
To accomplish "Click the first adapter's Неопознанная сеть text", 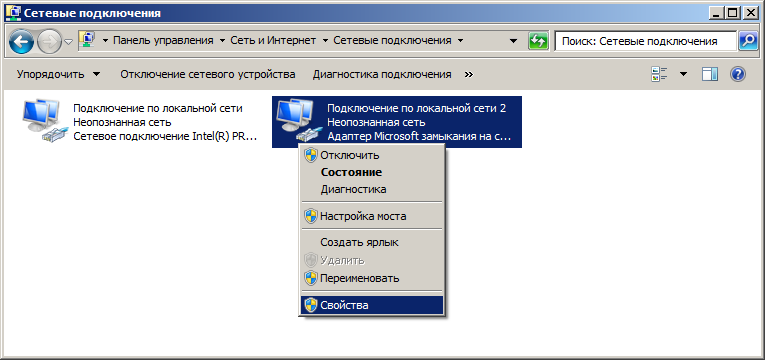I will pos(122,122).
